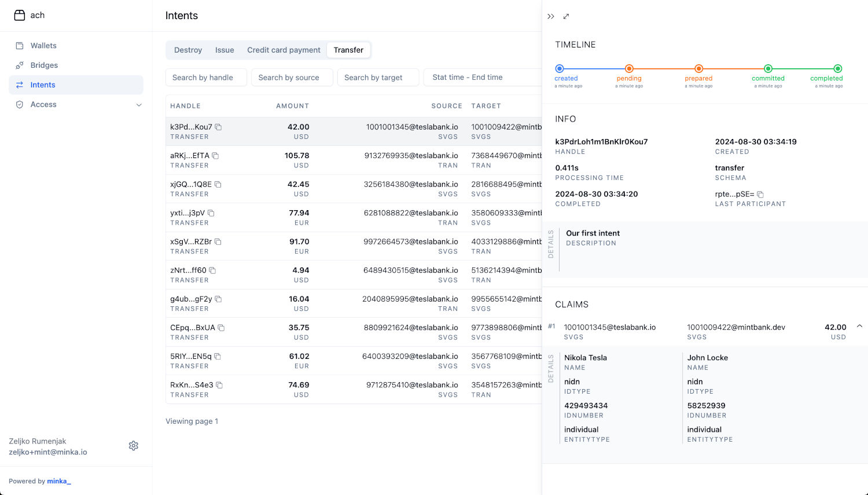Follow the minka_ link in footer

[x=58, y=481]
